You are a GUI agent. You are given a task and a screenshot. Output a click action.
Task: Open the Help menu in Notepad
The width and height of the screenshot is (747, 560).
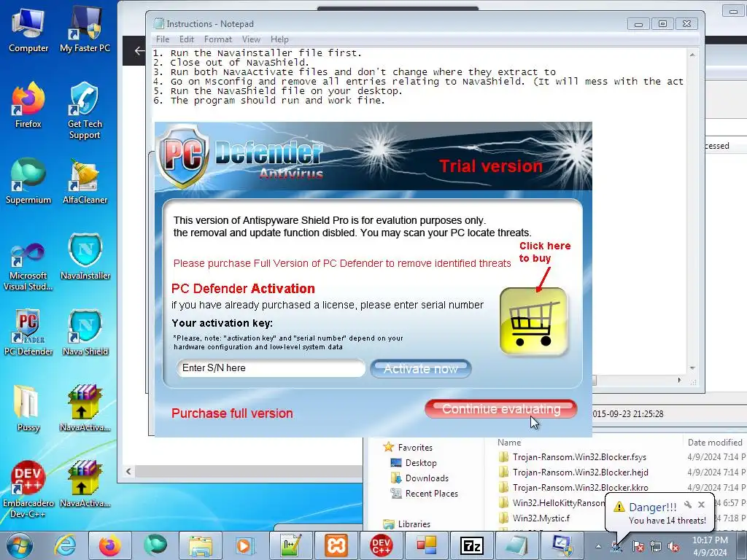point(279,39)
